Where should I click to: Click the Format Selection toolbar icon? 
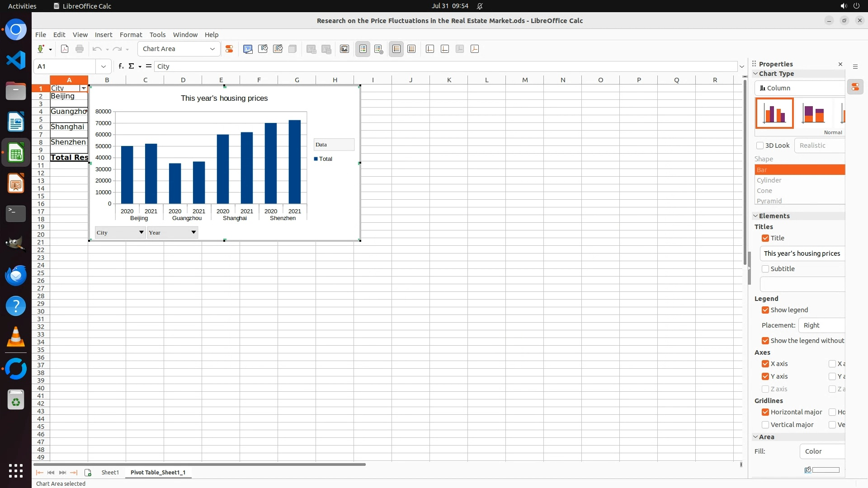229,49
